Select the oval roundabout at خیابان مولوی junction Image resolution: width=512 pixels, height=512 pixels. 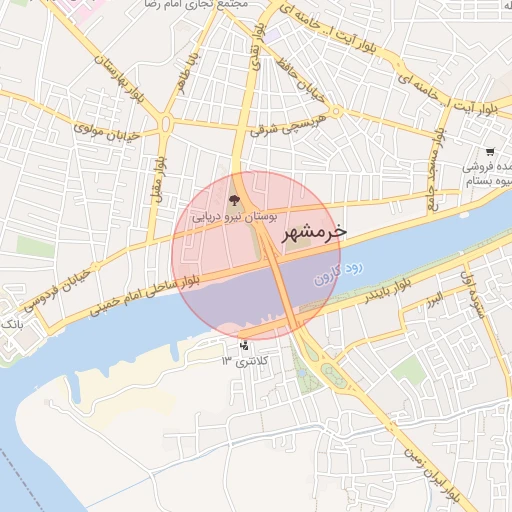166,124
